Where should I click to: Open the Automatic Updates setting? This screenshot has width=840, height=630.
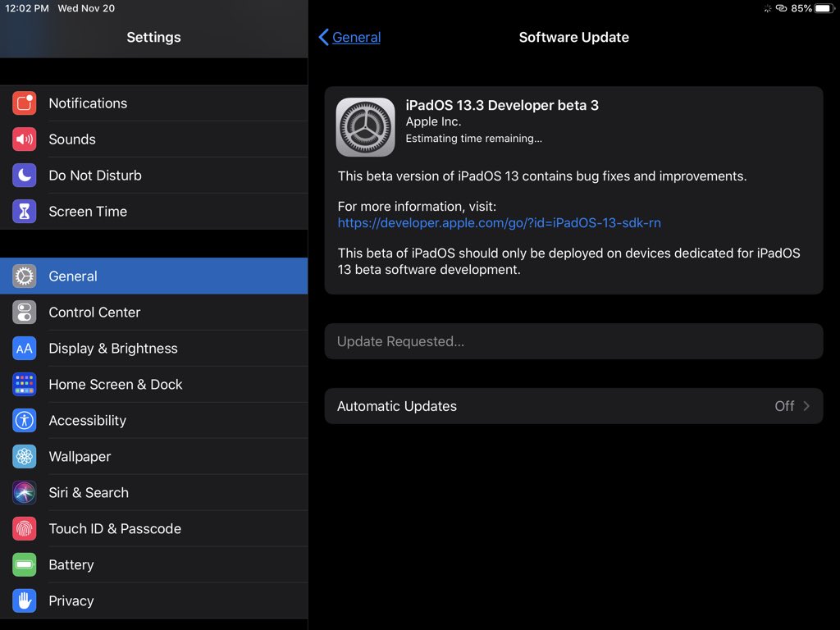coord(397,406)
